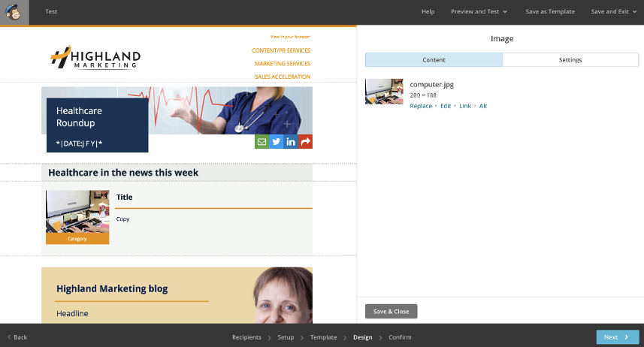Screen dimensions: 644x347
Task: Click the red forward arrow icon
Action: point(306,142)
